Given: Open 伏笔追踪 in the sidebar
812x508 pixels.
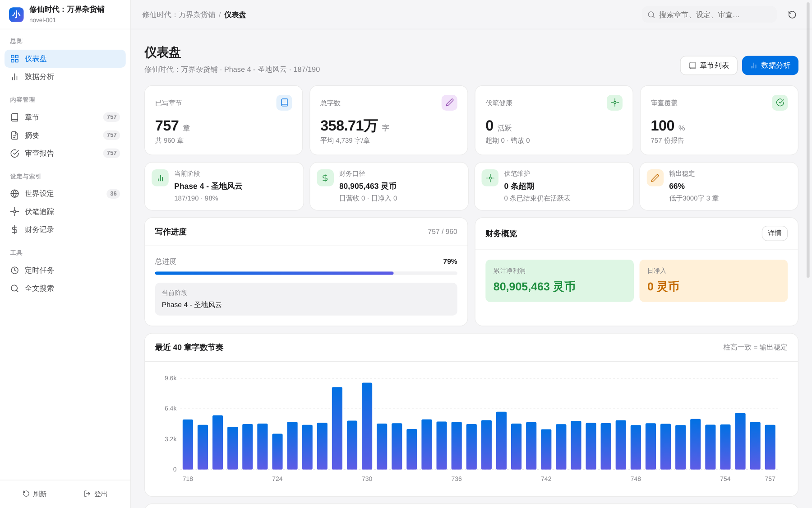Looking at the screenshot, I should click(65, 212).
